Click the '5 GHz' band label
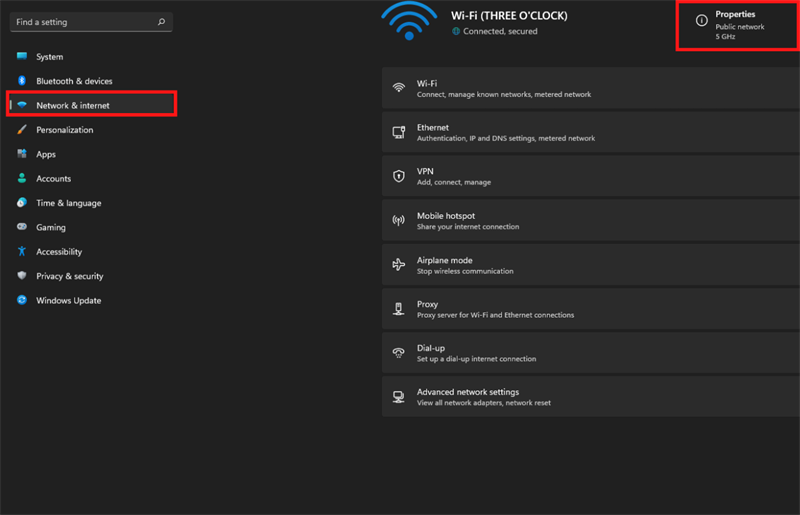This screenshot has height=515, width=800. [x=725, y=37]
